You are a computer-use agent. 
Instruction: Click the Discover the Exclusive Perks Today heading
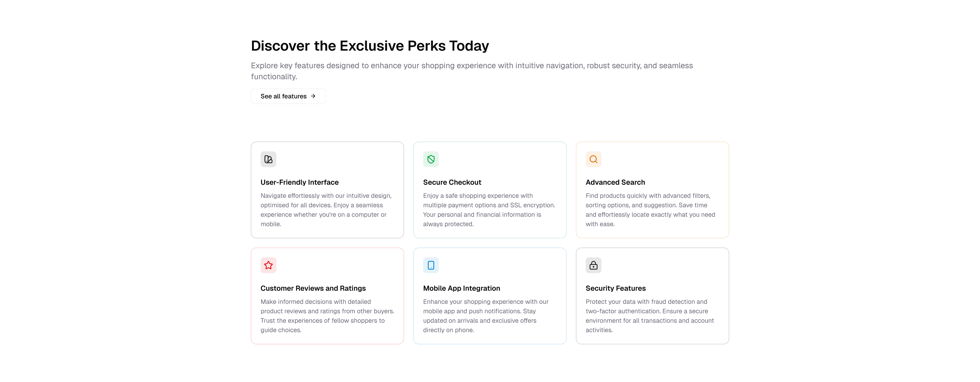tap(370, 46)
